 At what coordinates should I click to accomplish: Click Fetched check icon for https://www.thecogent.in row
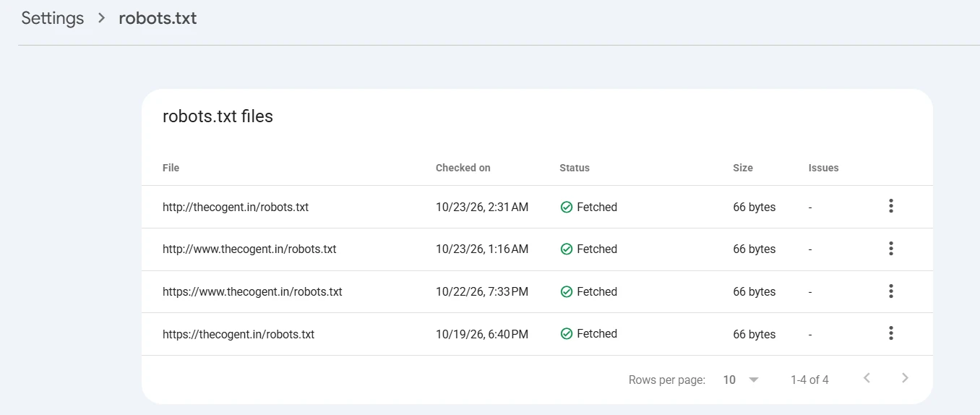(567, 291)
